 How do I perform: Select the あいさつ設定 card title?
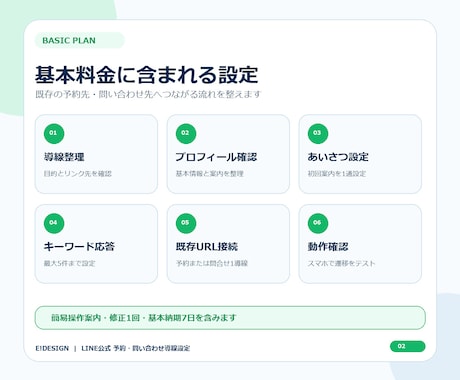coord(338,157)
